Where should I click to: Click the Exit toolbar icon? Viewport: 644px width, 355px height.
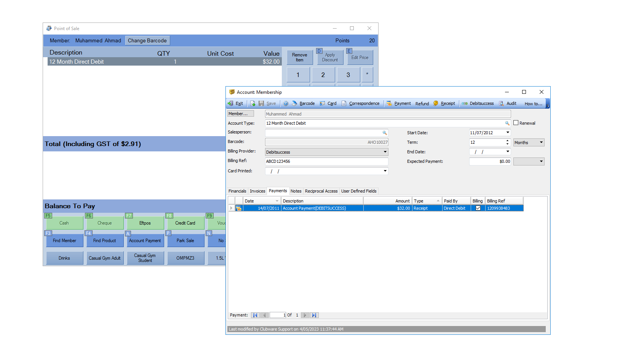click(231, 103)
